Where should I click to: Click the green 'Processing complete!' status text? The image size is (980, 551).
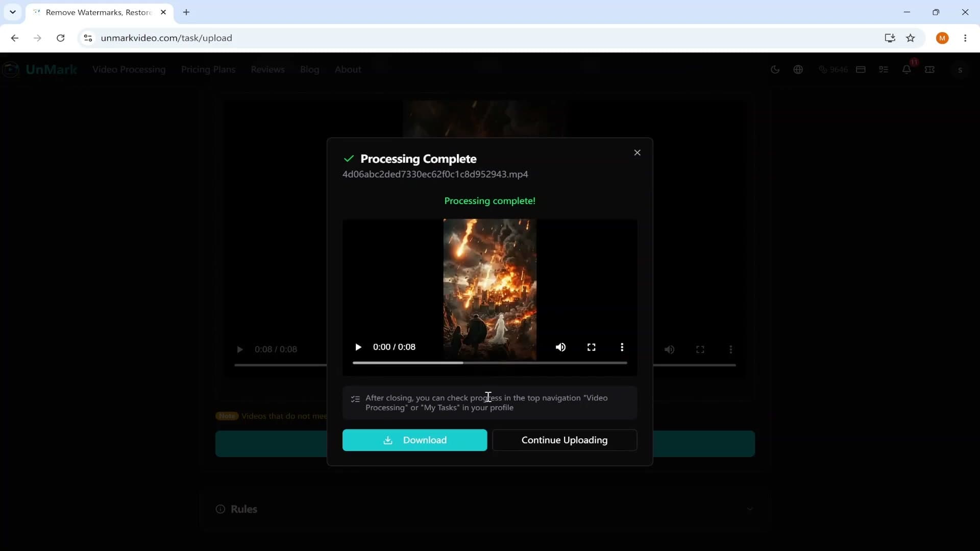coord(489,201)
